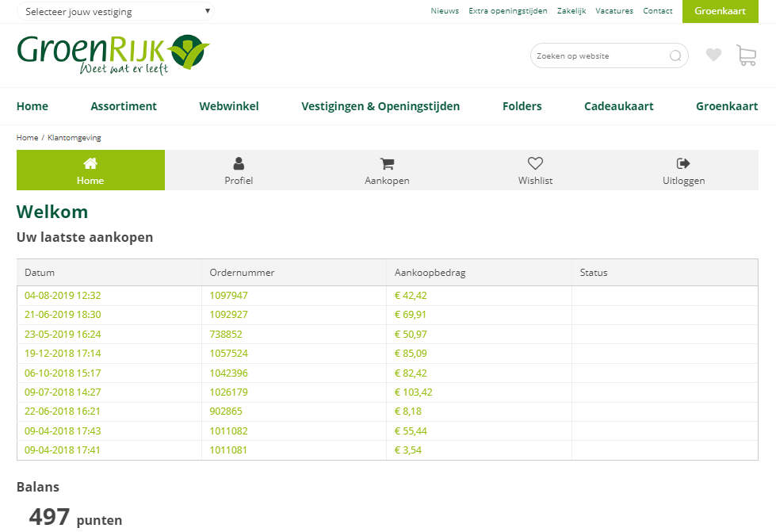The height and width of the screenshot is (532, 776).
Task: Expand the 'Selecteer jouw vestiging' dropdown
Action: coord(116,12)
